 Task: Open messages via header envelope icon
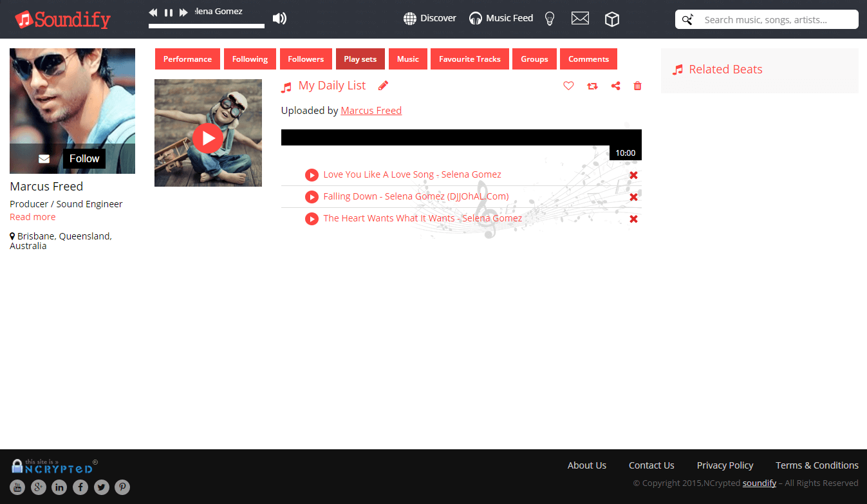(x=580, y=19)
